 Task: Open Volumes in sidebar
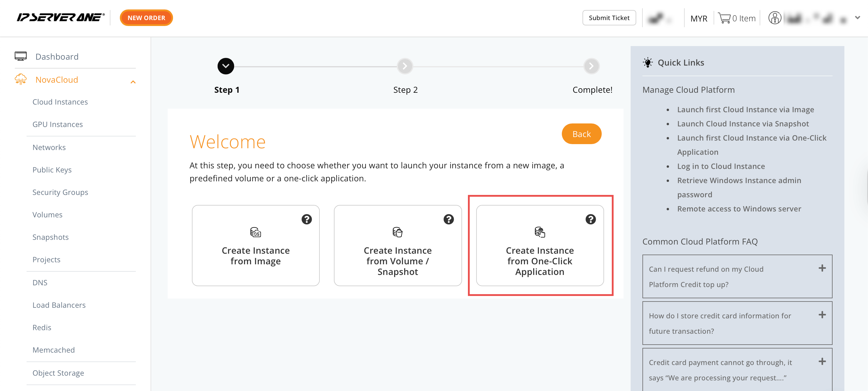(x=48, y=215)
